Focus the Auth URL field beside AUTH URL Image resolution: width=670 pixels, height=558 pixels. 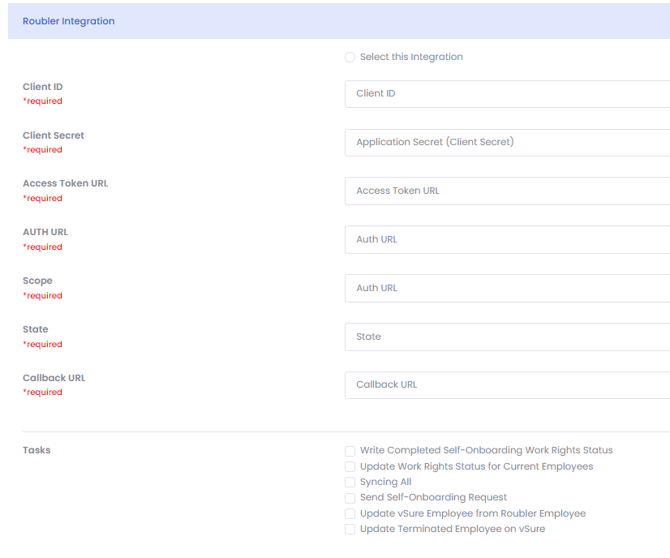pyautogui.click(x=507, y=240)
